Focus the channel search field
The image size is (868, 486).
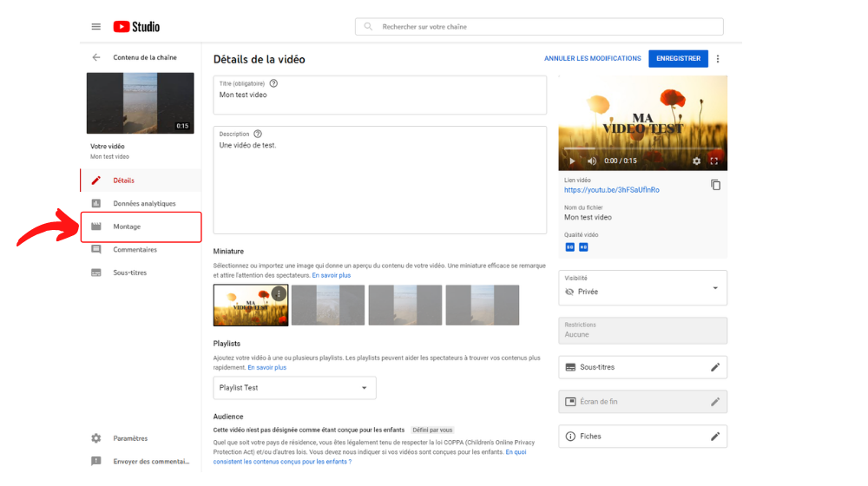[539, 27]
